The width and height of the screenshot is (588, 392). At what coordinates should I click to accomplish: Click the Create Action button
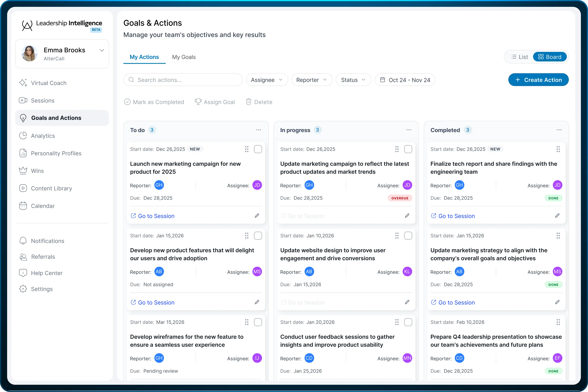point(538,80)
